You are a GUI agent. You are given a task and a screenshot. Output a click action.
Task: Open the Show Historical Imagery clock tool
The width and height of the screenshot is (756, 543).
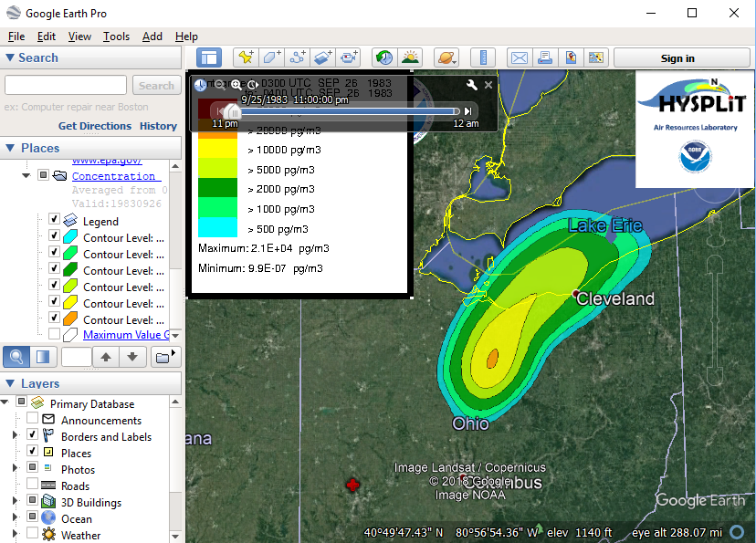pos(384,57)
